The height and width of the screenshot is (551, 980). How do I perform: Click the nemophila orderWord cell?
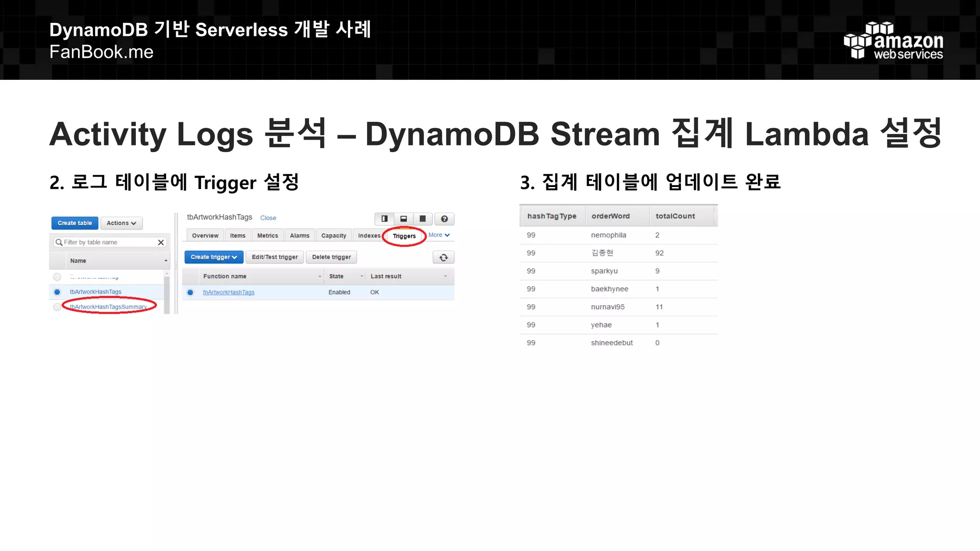pyautogui.click(x=608, y=235)
